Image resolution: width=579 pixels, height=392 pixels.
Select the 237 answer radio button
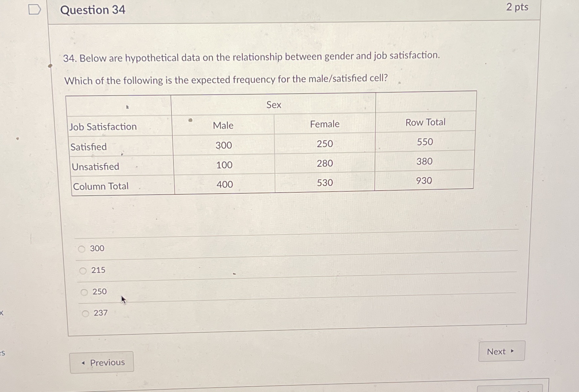tap(85, 314)
